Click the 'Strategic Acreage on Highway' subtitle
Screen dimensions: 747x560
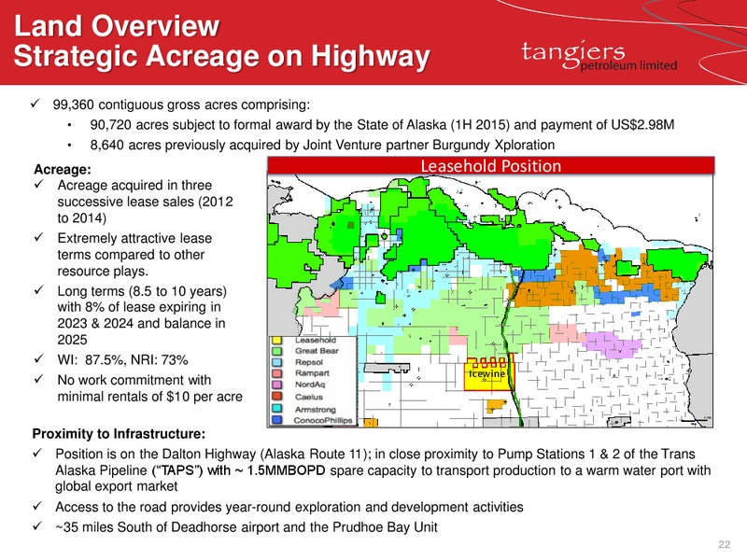pos(222,56)
